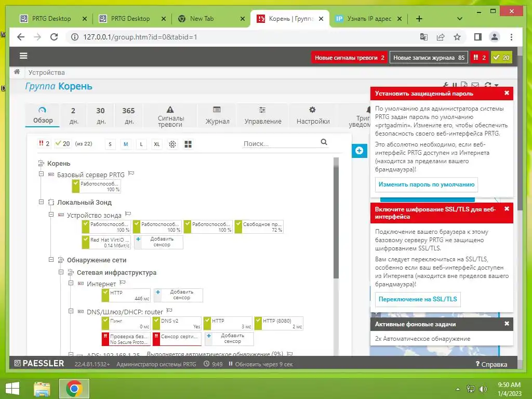The width and height of the screenshot is (532, 399).
Task: Open network icon in system tray
Action: tap(471, 389)
